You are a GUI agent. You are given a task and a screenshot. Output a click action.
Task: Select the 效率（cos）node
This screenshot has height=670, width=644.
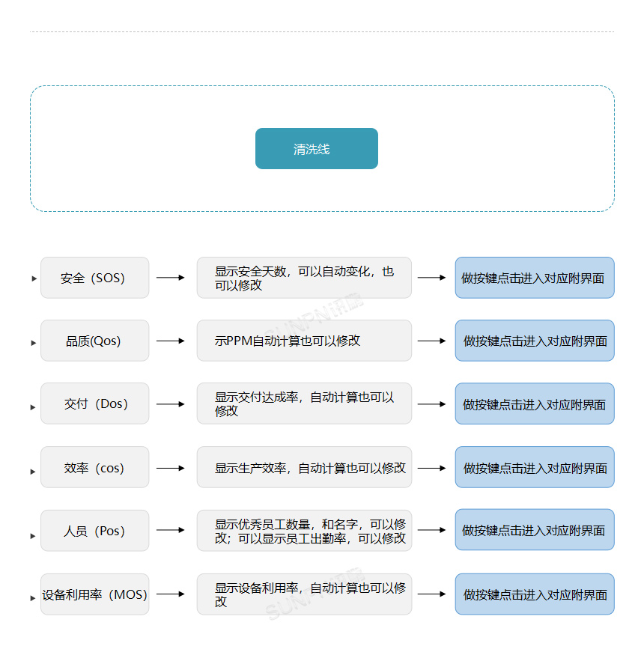94,466
